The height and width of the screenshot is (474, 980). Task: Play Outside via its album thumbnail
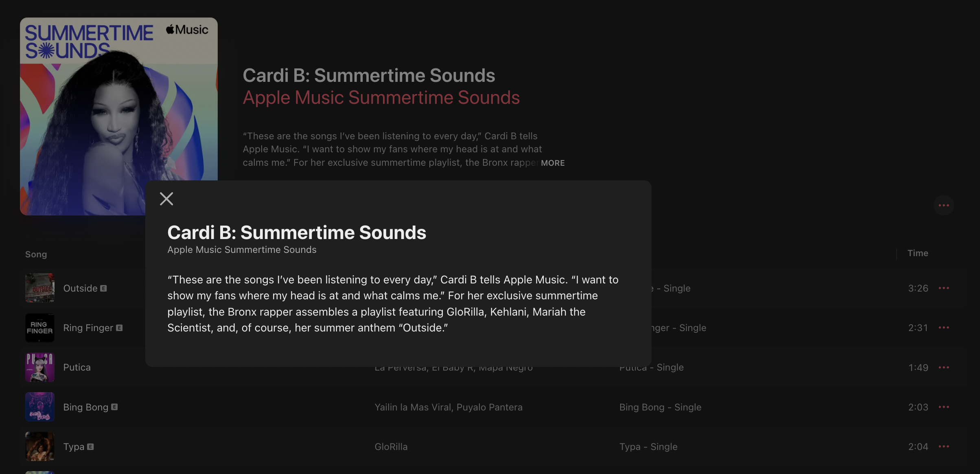tap(40, 288)
